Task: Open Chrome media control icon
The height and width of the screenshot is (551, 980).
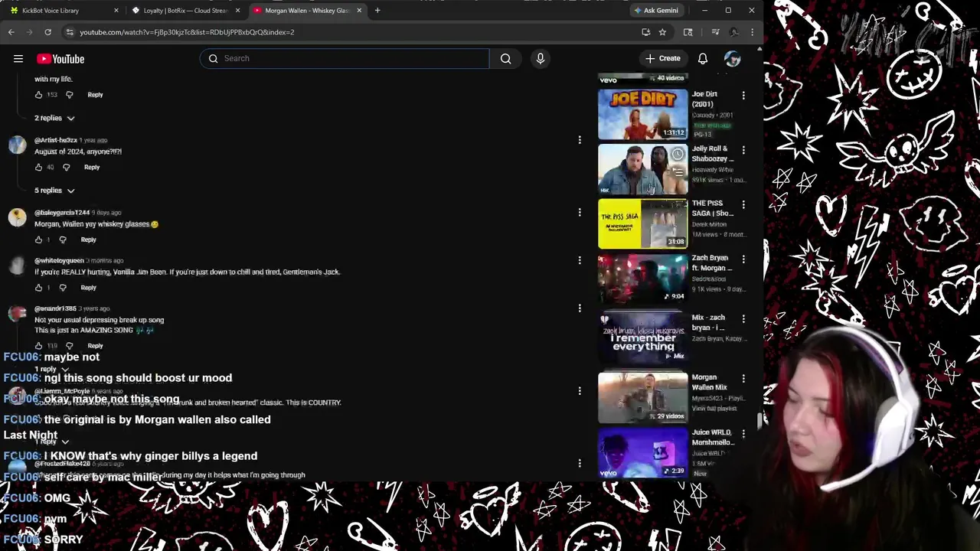Action: pyautogui.click(x=715, y=32)
